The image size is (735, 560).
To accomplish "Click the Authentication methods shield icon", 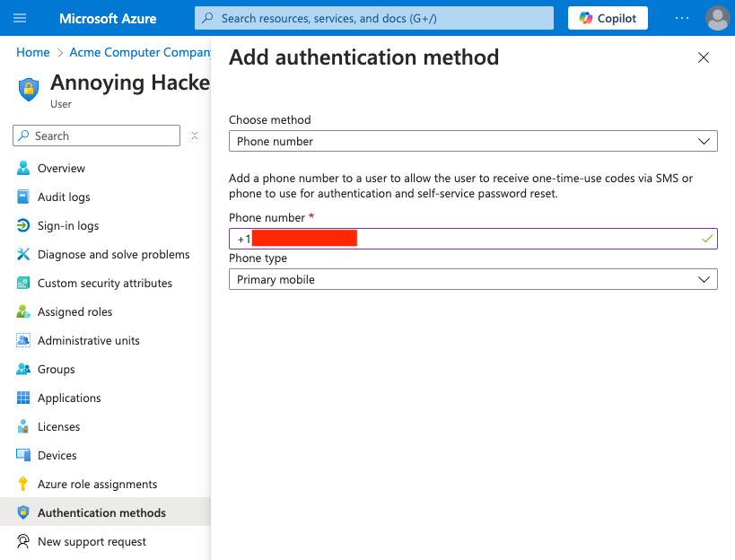I will 23,512.
